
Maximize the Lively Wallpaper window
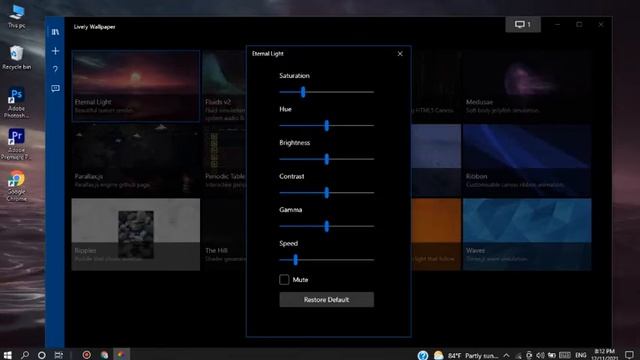pyautogui.click(x=579, y=24)
